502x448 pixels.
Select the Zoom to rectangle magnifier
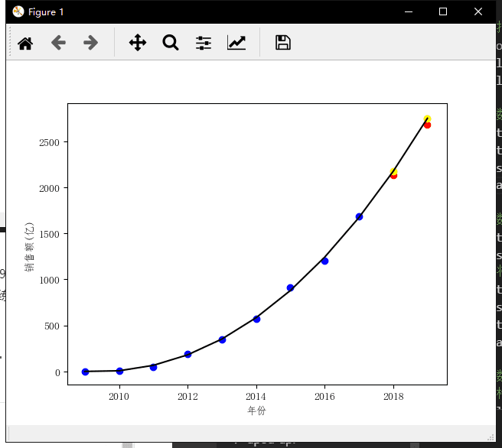point(171,43)
